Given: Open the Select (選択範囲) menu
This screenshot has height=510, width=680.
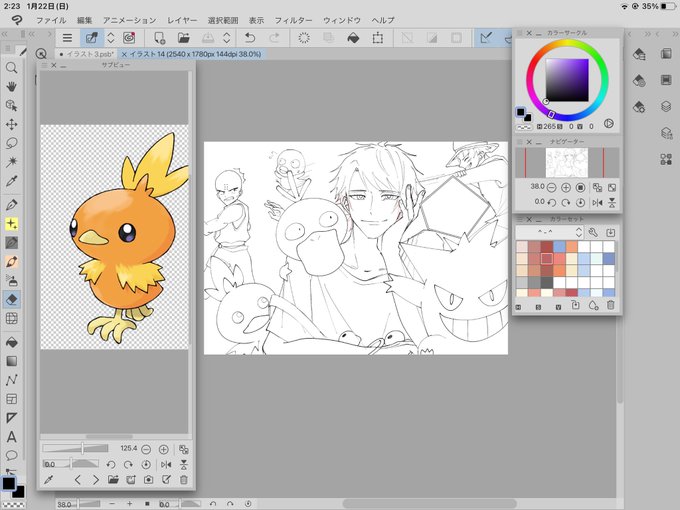Looking at the screenshot, I should tap(223, 20).
